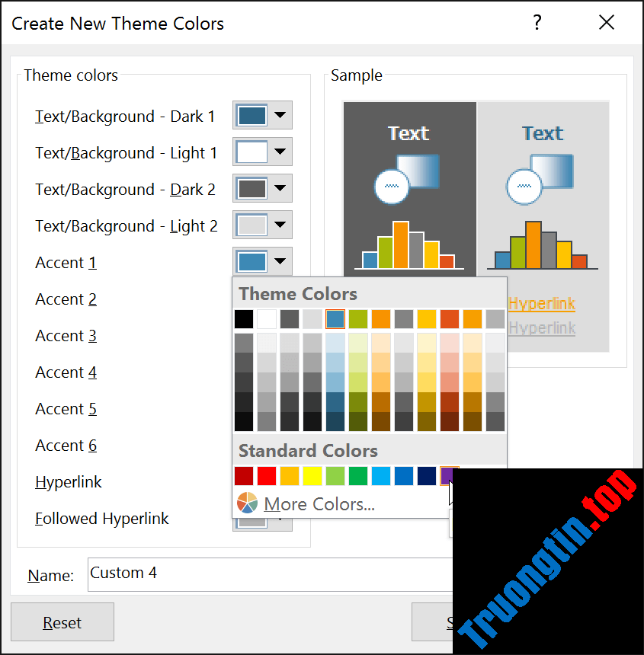Select the white swatch in Theme Colors row
The width and height of the screenshot is (644, 655).
tap(267, 318)
